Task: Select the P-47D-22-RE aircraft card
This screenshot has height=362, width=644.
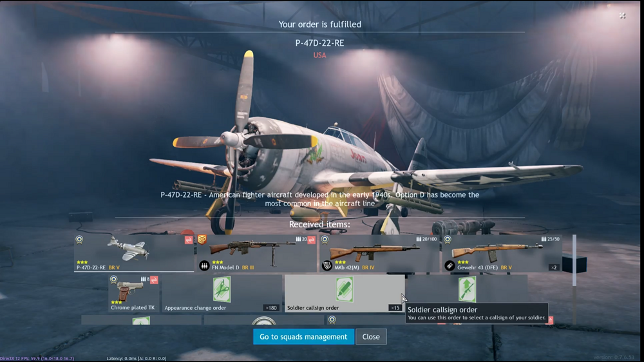Action: [x=134, y=253]
